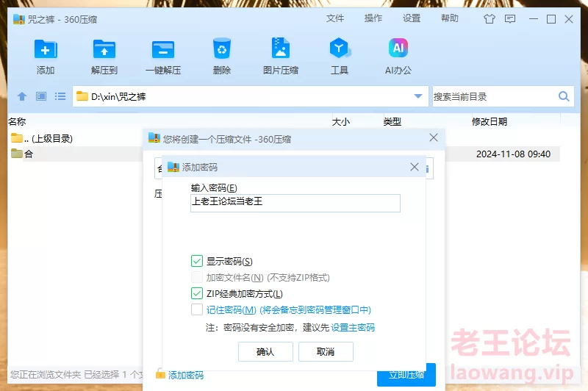
Task: Click the search magnifier icon
Action: click(564, 96)
